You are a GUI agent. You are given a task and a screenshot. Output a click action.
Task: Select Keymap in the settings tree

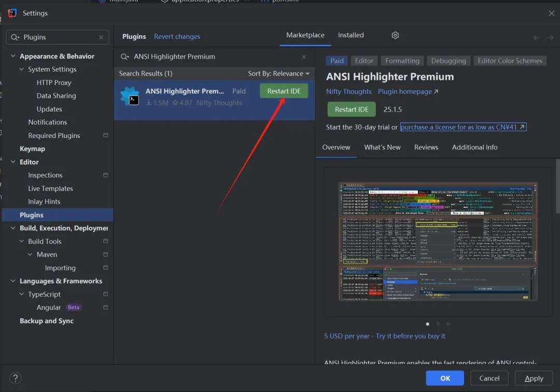point(32,148)
